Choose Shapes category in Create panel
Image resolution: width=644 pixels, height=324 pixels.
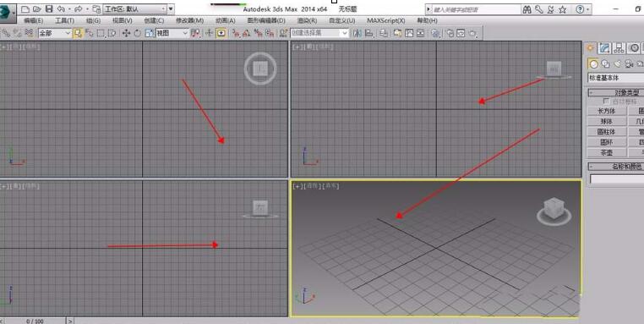pos(605,63)
